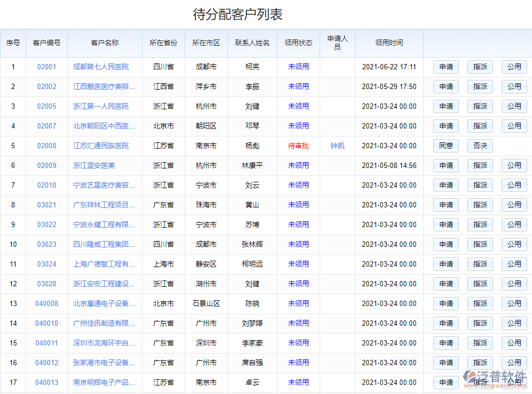Click 申请 for 广东祥林工程项目
532x394 pixels.
[446, 205]
